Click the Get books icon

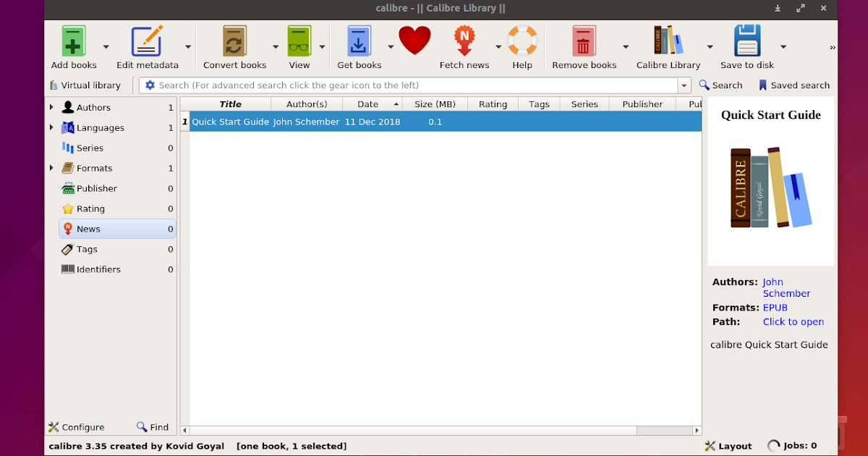(359, 41)
